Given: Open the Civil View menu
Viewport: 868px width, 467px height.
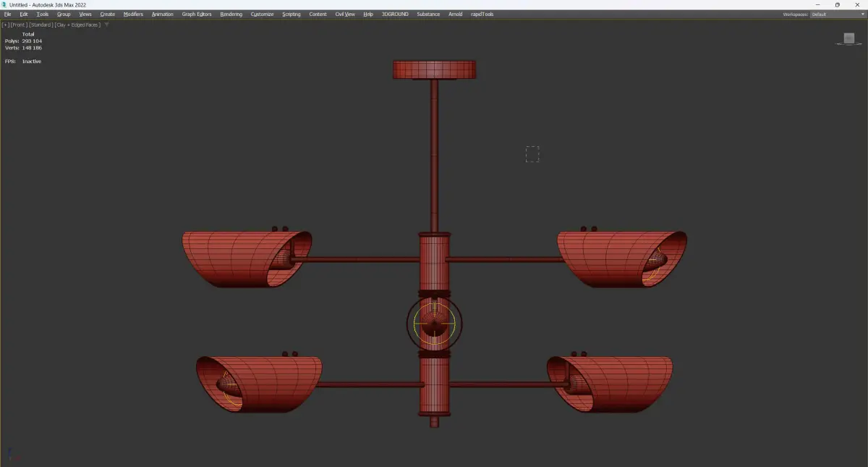Looking at the screenshot, I should 345,14.
